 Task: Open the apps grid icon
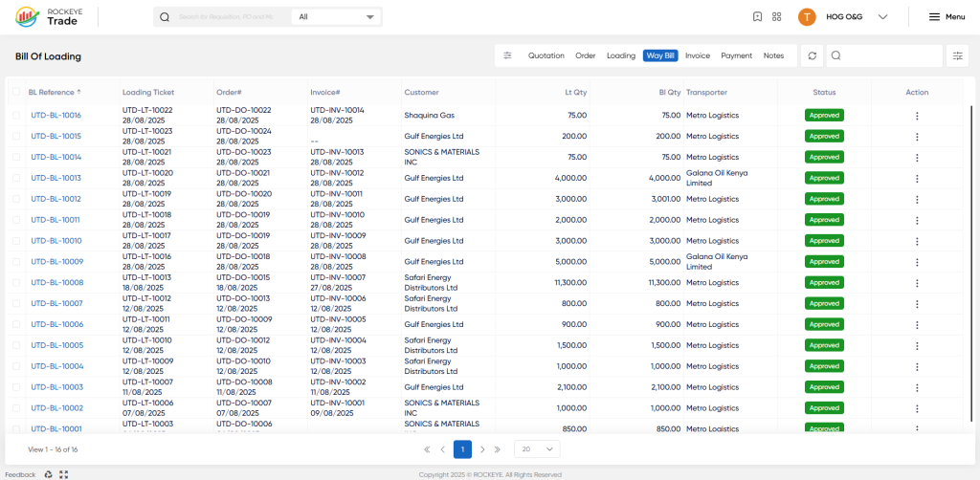pos(777,17)
